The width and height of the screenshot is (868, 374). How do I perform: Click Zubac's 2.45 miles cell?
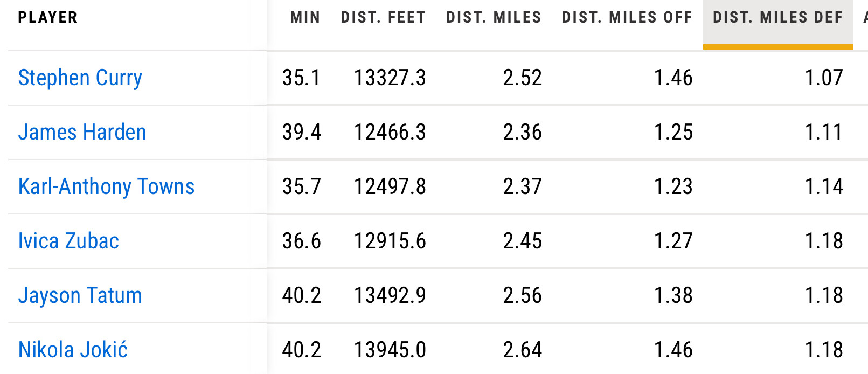tap(522, 241)
